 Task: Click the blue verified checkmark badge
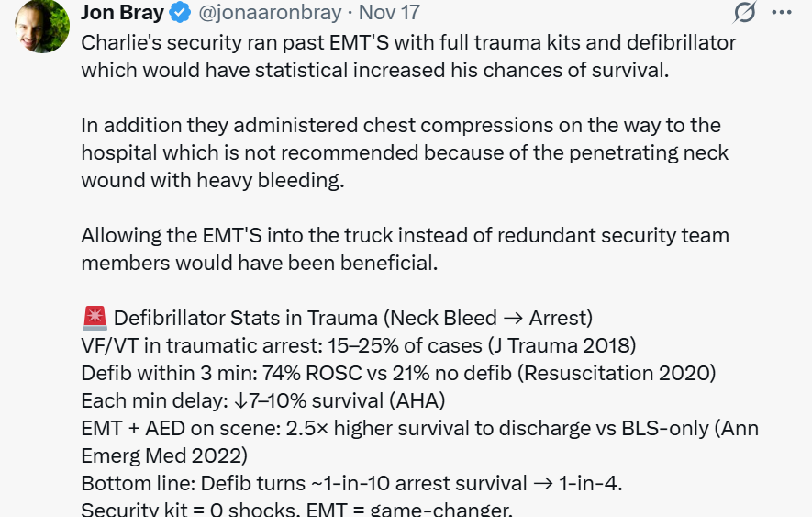click(182, 14)
